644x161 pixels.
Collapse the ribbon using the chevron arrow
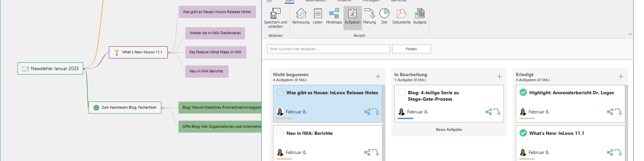pos(630,34)
